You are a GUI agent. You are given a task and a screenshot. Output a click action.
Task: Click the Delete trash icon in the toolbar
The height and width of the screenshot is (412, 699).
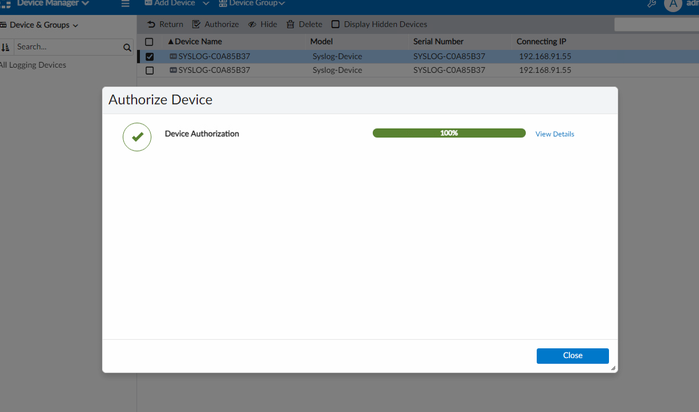(x=290, y=24)
